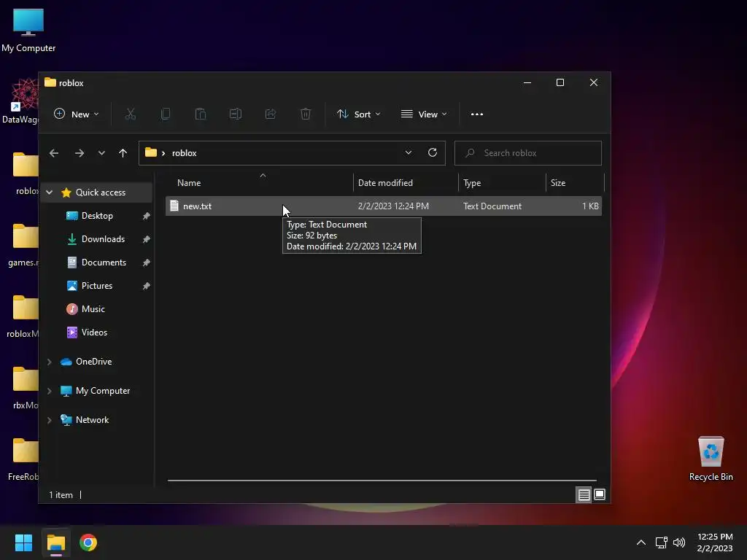
Task: Open the Windows Start menu
Action: [23, 542]
